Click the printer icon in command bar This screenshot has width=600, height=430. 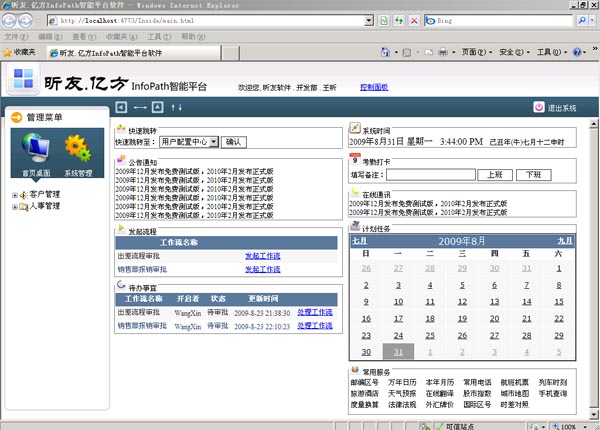[443, 52]
